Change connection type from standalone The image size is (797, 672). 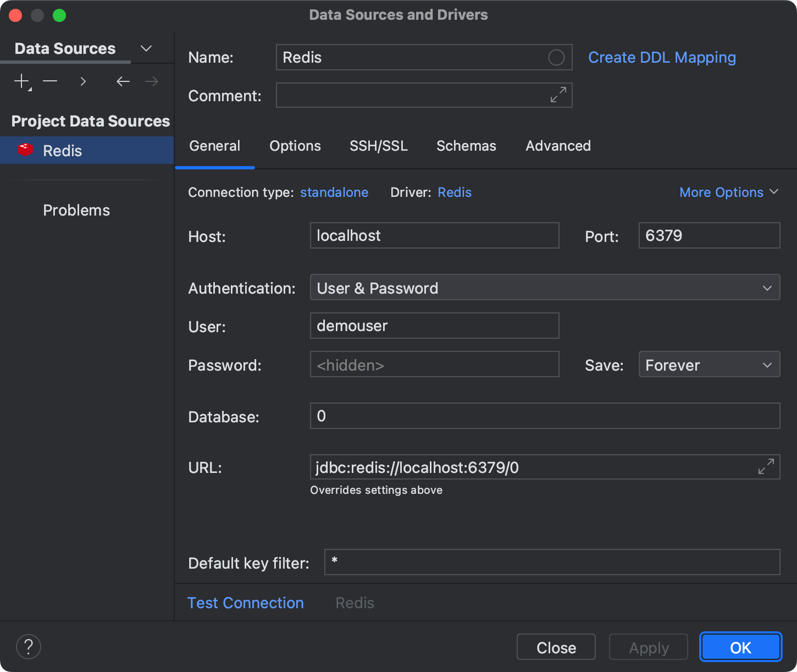click(x=334, y=192)
